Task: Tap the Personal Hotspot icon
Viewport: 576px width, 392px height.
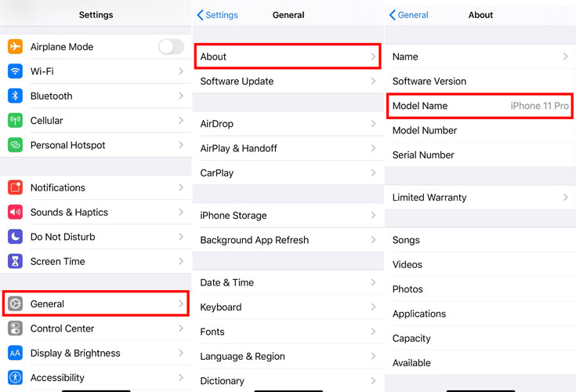Action: click(16, 145)
